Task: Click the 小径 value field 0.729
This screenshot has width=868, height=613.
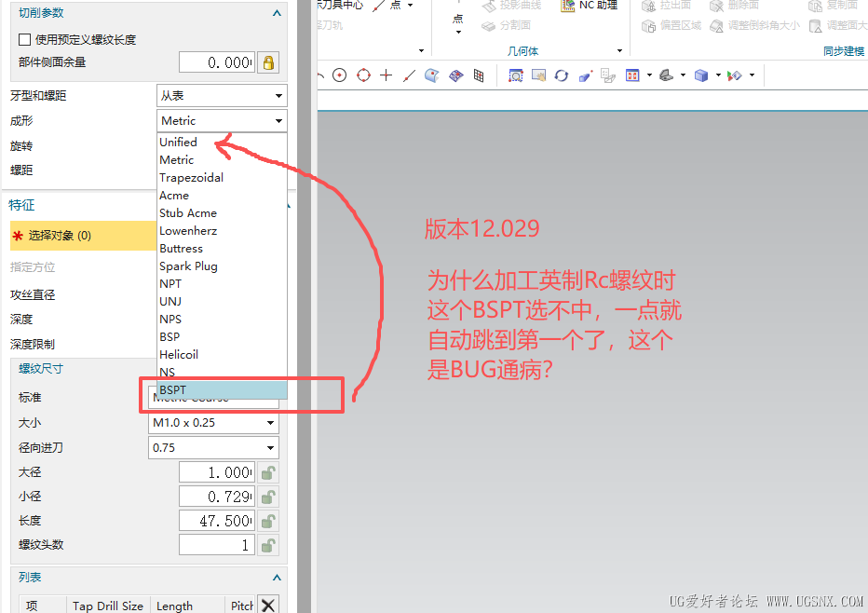Action: [217, 497]
